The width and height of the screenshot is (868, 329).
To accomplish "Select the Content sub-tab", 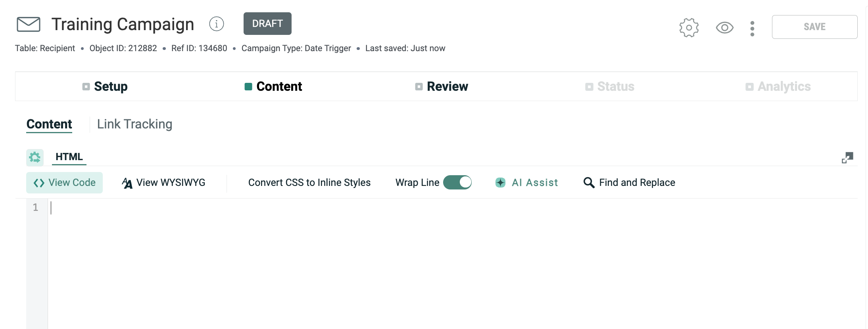I will pos(49,124).
